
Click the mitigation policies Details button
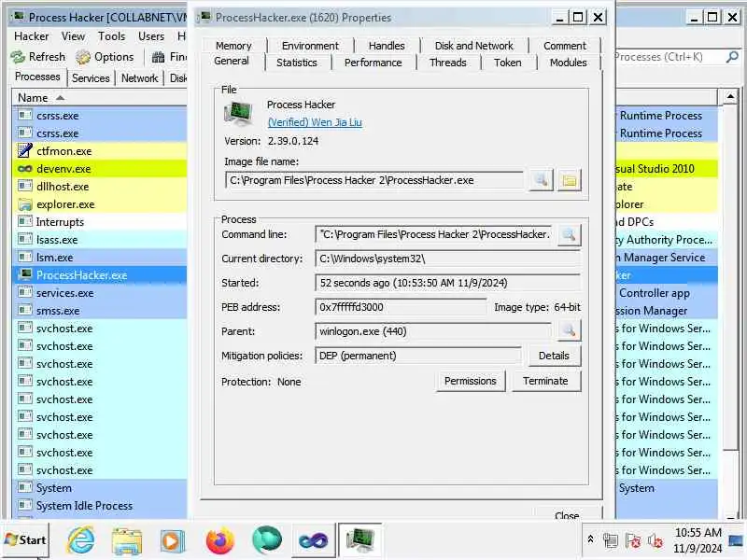[x=554, y=356]
